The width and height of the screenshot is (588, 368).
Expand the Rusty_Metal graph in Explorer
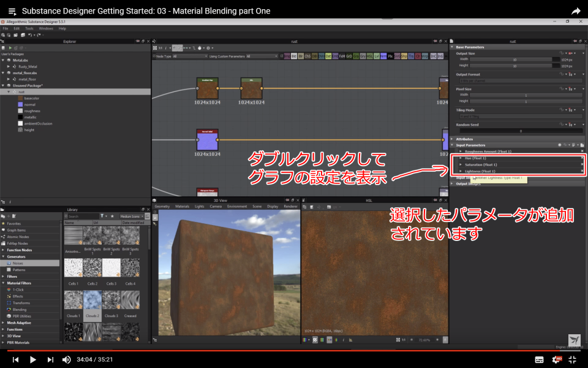[x=9, y=66]
